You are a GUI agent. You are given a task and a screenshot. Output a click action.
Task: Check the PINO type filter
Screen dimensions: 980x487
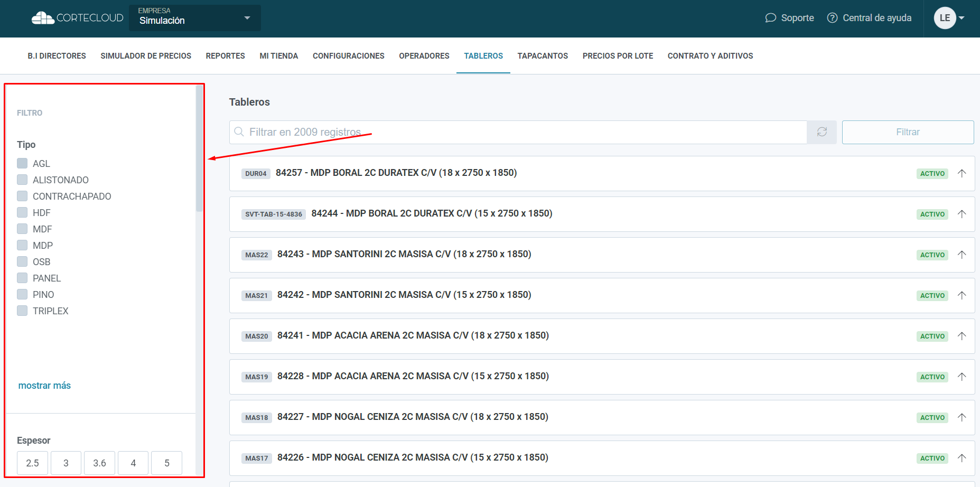click(22, 294)
